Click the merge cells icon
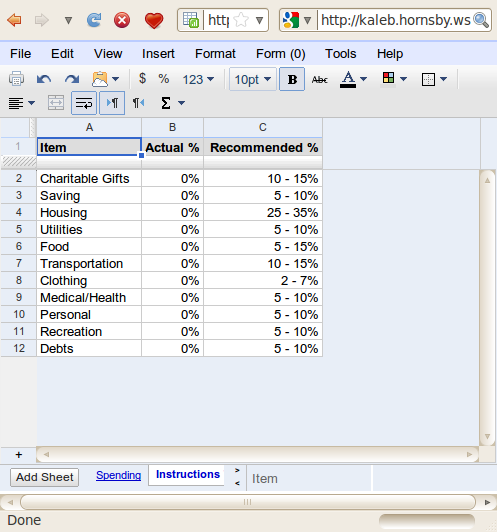The height and width of the screenshot is (532, 497). [56, 103]
